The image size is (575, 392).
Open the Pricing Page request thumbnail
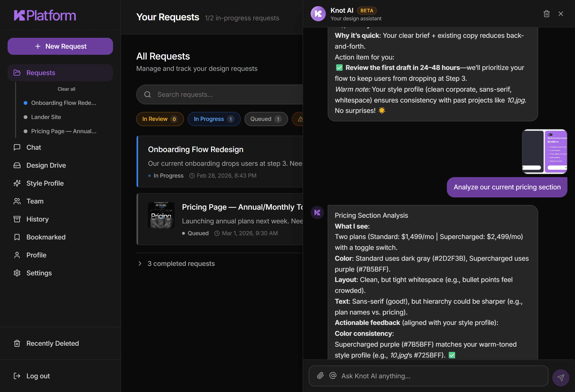point(161,215)
